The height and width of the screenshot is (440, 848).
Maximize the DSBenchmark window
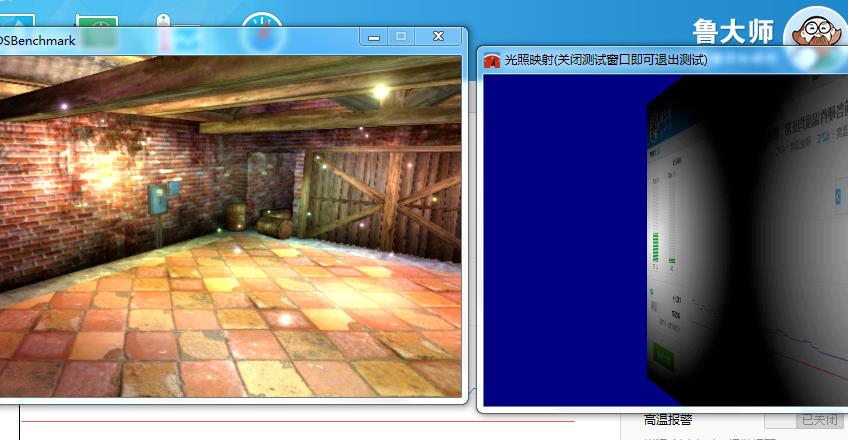[x=402, y=37]
